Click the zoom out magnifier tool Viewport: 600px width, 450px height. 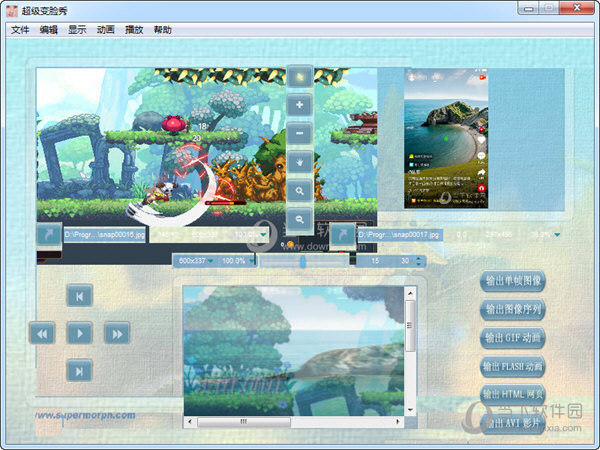click(300, 219)
